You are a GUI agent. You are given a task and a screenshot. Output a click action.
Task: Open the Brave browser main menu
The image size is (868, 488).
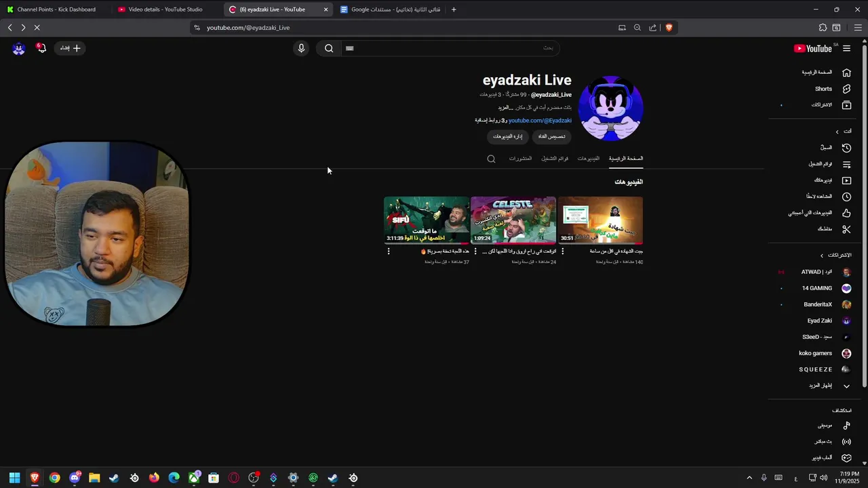tap(858, 28)
